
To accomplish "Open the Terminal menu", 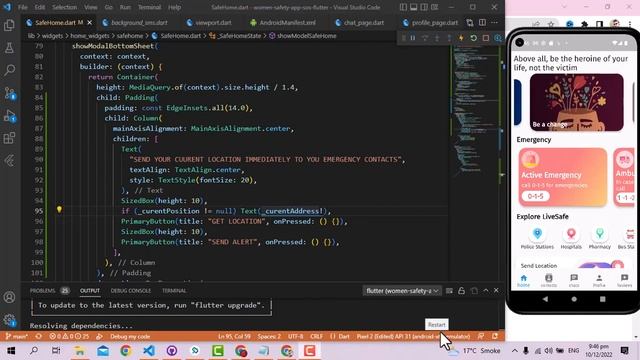I will tap(149, 7).
